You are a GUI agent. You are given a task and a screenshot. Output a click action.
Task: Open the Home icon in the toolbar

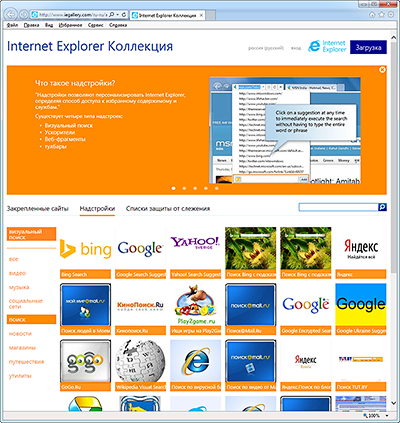pos(372,15)
